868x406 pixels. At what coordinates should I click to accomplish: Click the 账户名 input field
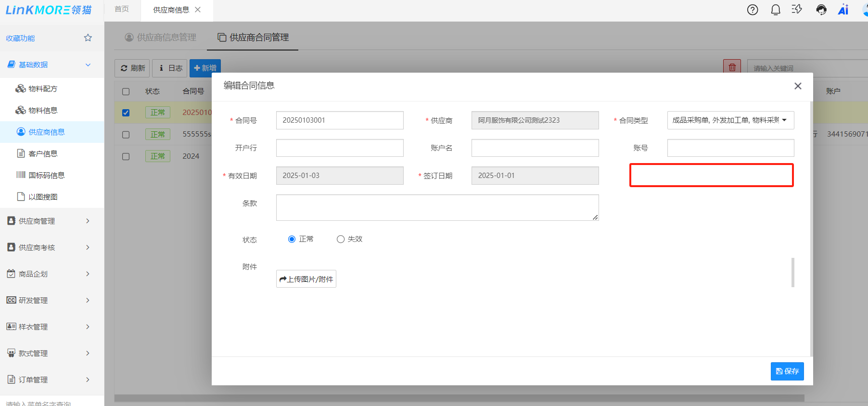point(535,148)
